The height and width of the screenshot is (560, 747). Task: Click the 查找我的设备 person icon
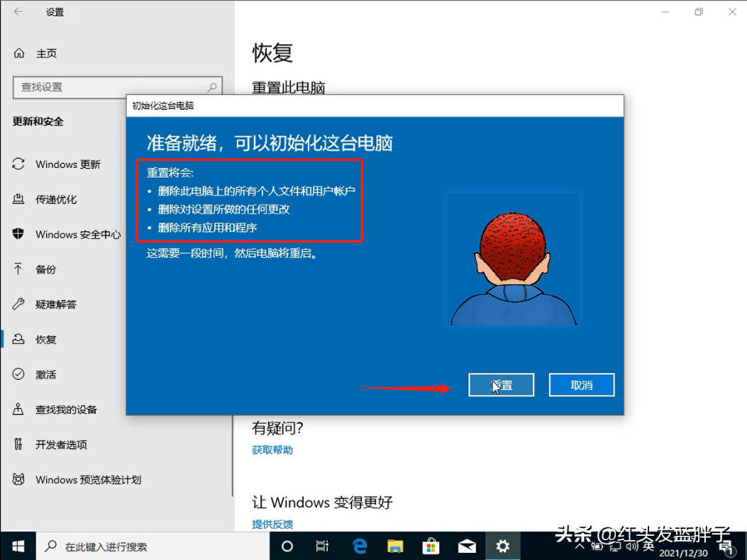tap(18, 409)
